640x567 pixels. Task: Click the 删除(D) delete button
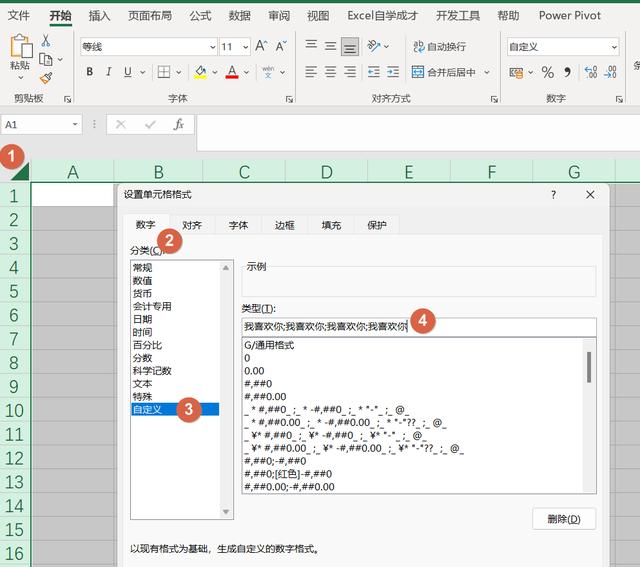[x=564, y=519]
